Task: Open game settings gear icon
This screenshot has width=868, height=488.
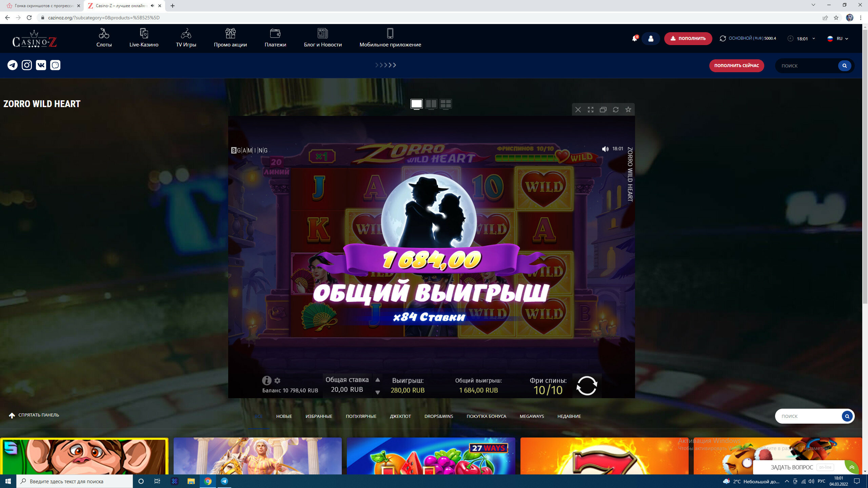Action: point(277,381)
